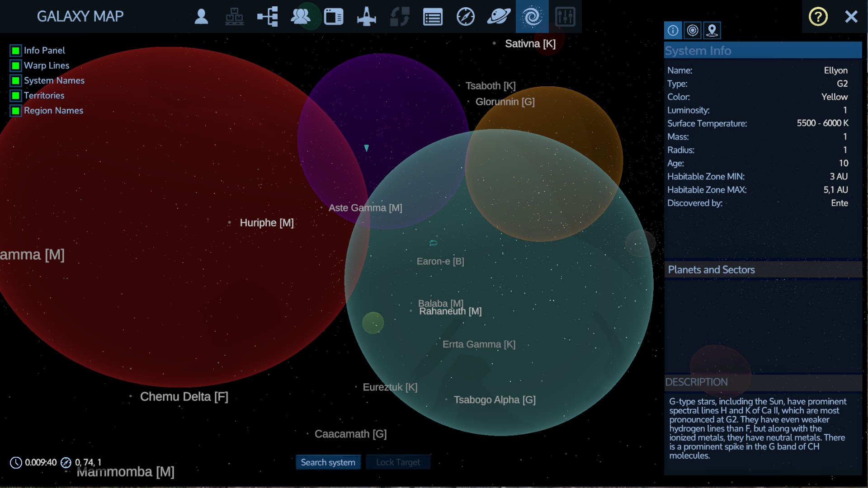Image resolution: width=868 pixels, height=488 pixels.
Task: Click the Lock Target button
Action: pos(398,462)
